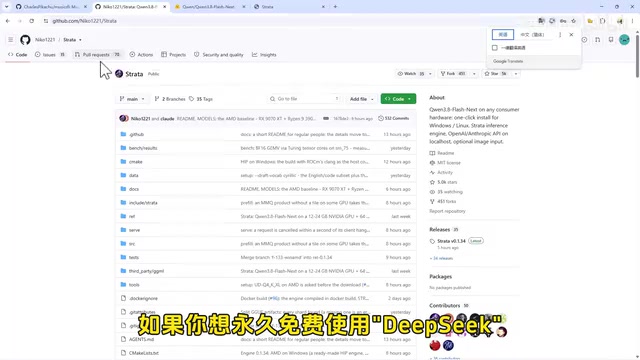Open the Niko1221 owner link in header

click(x=45, y=40)
